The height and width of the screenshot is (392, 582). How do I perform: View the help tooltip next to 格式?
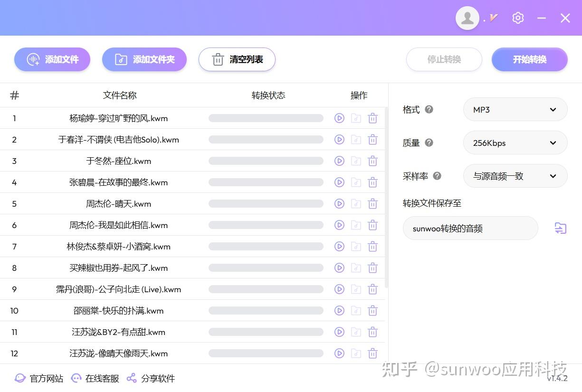pyautogui.click(x=429, y=109)
